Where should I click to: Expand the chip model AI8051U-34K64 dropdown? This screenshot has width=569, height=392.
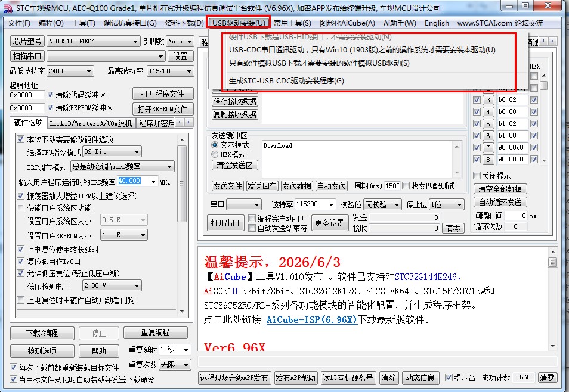click(135, 41)
